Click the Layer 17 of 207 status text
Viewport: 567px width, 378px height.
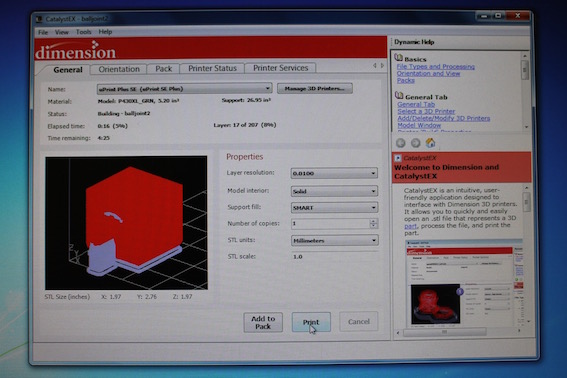pos(245,125)
